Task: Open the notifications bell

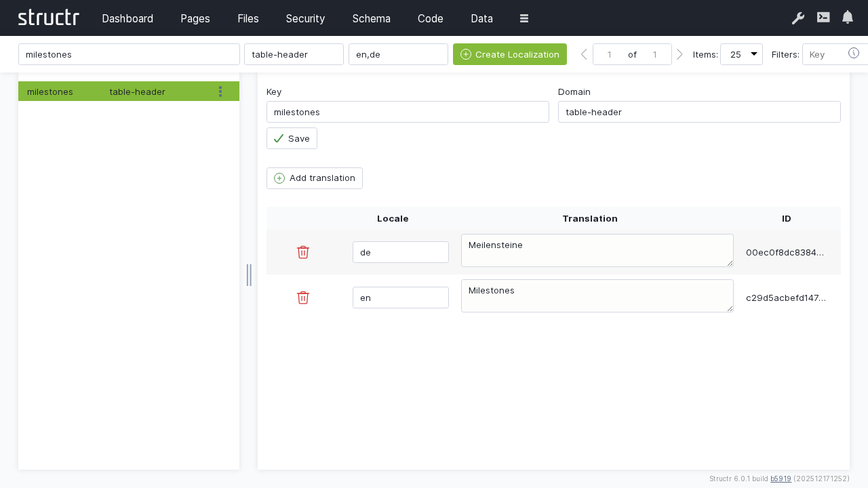Action: tap(848, 18)
